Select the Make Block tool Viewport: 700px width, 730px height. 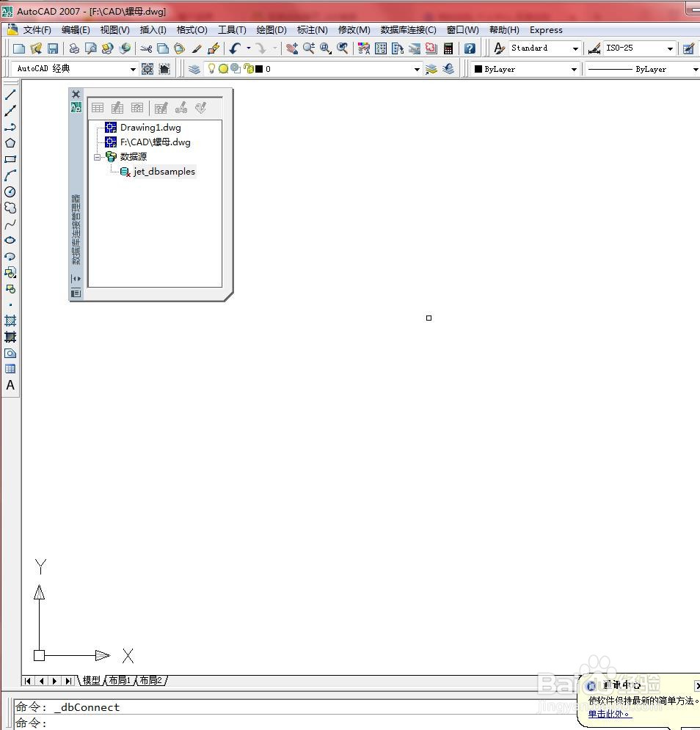pyautogui.click(x=10, y=288)
